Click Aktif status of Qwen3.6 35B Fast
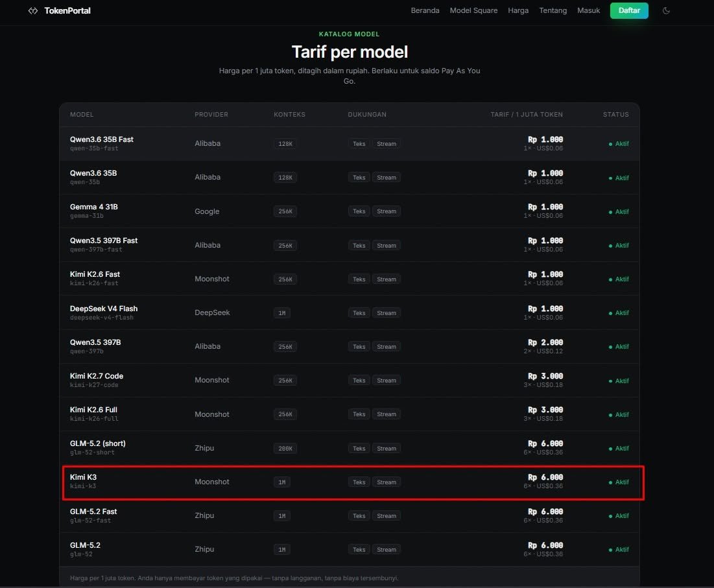 coord(619,144)
